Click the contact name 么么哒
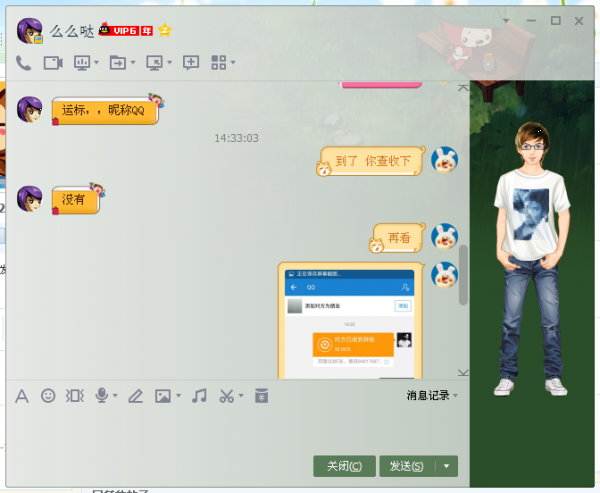 (72, 31)
